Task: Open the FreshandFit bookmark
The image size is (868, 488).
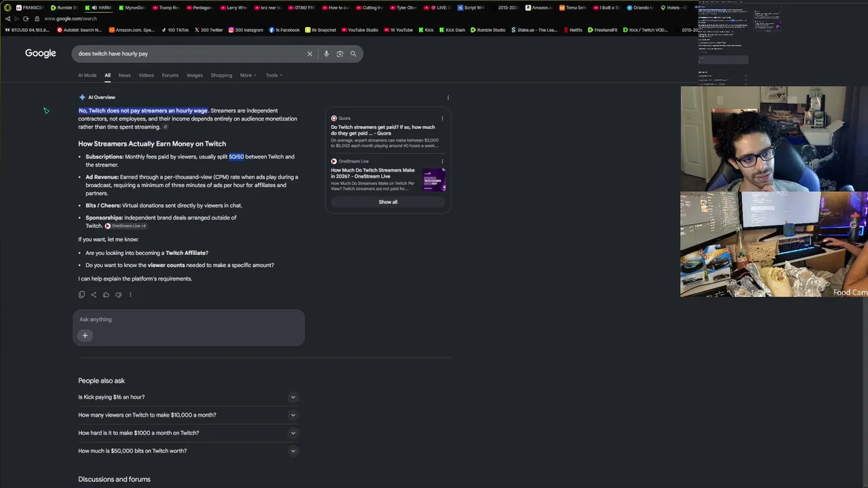Action: point(603,30)
